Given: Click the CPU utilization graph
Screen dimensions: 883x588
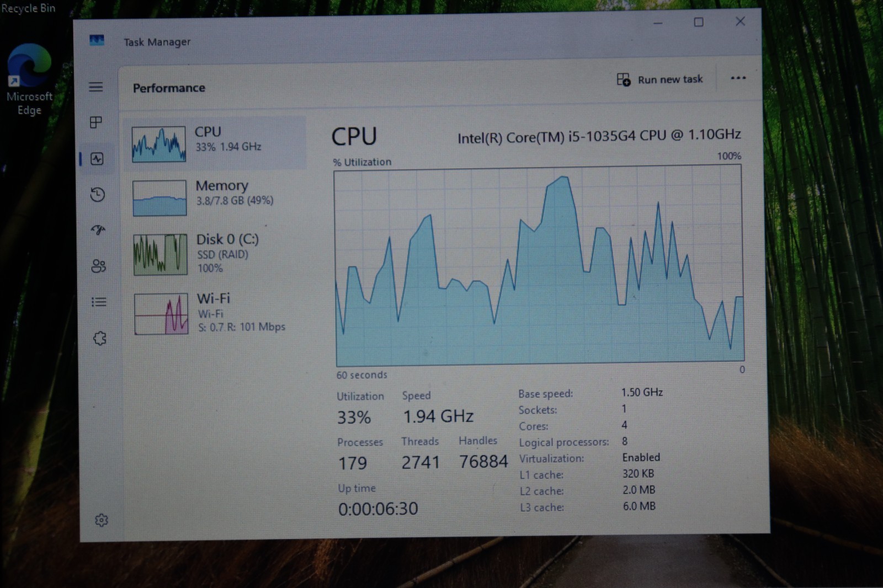Looking at the screenshot, I should (x=539, y=266).
